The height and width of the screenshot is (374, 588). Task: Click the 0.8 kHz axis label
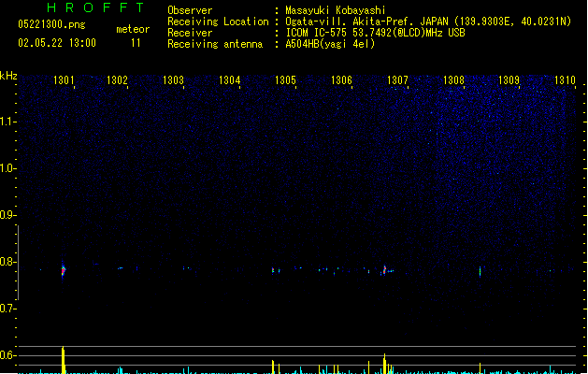[7, 262]
